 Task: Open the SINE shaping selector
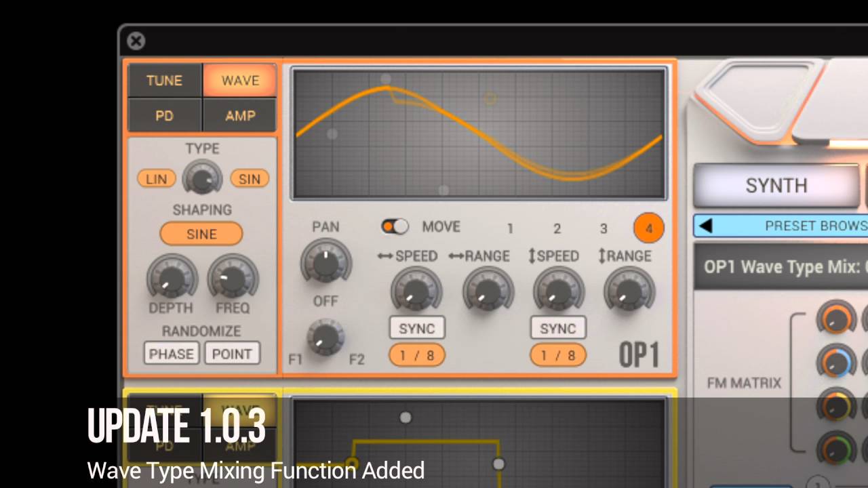click(201, 234)
